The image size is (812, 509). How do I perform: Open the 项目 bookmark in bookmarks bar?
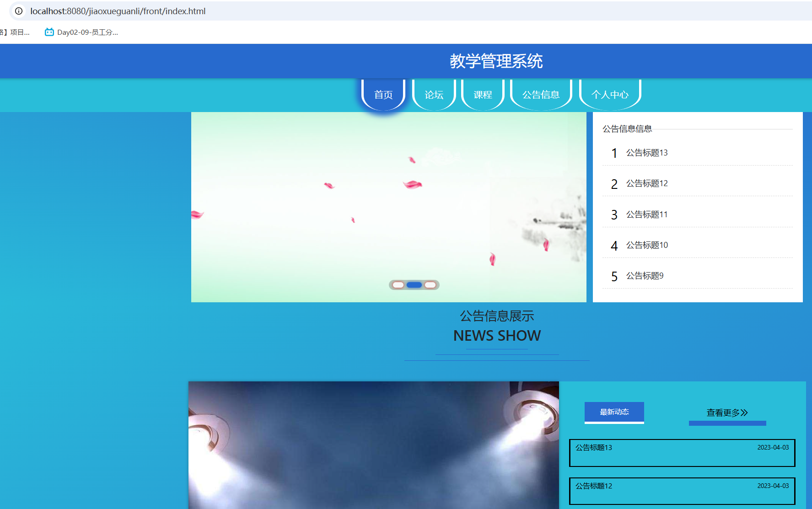[x=15, y=32]
